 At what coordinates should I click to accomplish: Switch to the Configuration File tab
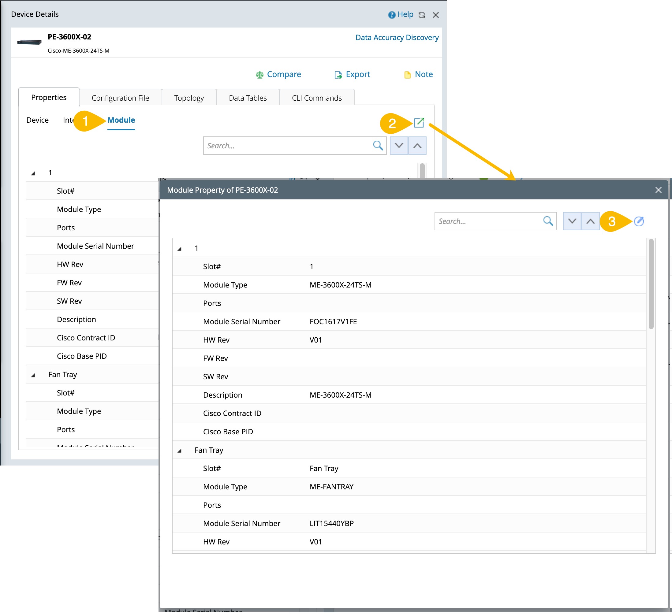(x=120, y=98)
